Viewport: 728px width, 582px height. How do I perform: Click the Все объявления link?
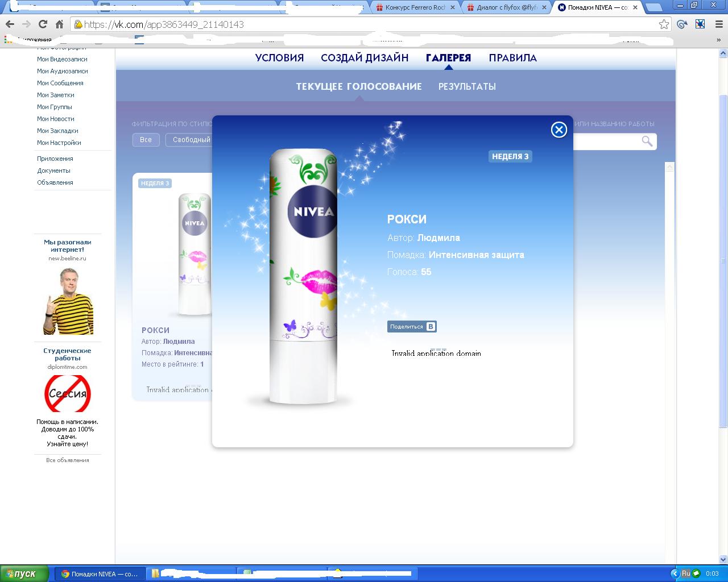(67, 460)
